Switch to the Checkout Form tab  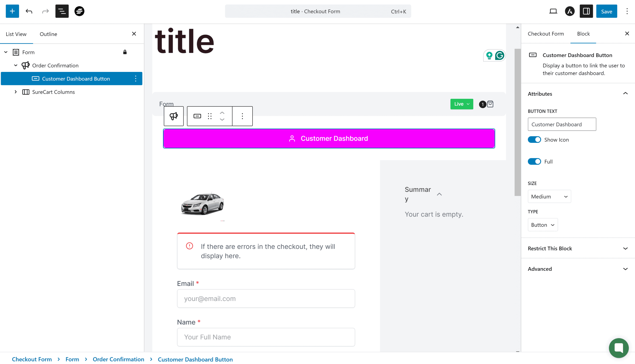click(545, 34)
